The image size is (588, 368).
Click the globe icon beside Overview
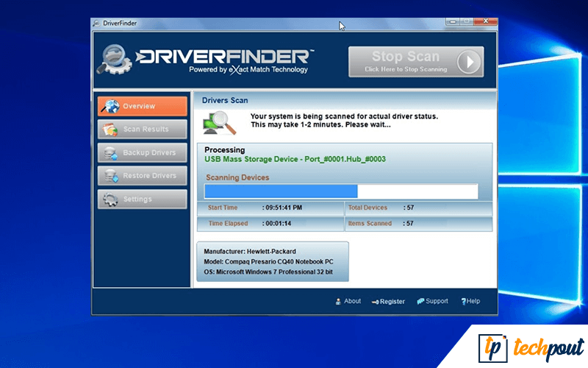point(110,106)
